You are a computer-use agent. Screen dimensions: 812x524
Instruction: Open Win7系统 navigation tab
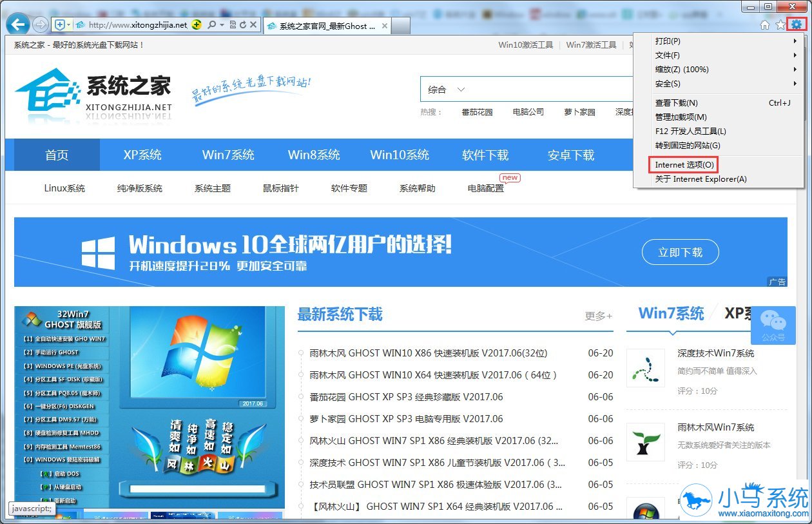pos(228,155)
